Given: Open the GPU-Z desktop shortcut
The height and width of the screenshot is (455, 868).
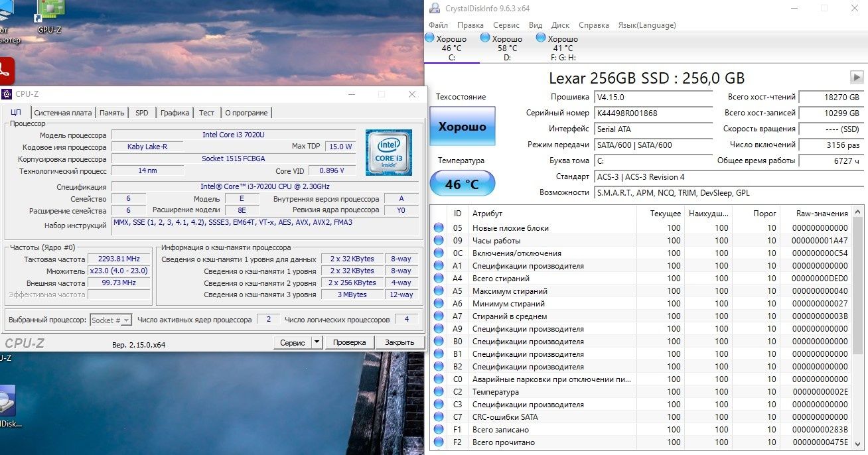Looking at the screenshot, I should tap(49, 17).
